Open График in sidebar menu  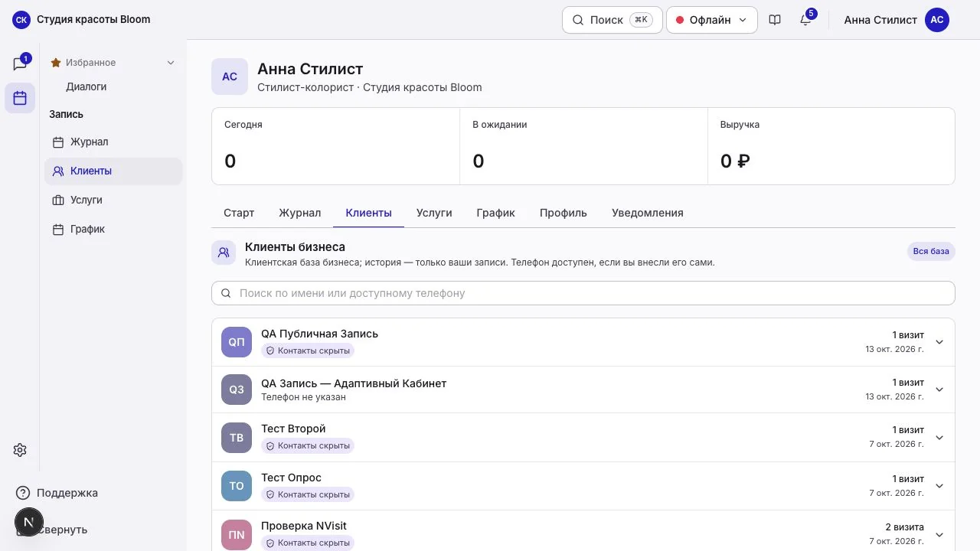(113, 229)
